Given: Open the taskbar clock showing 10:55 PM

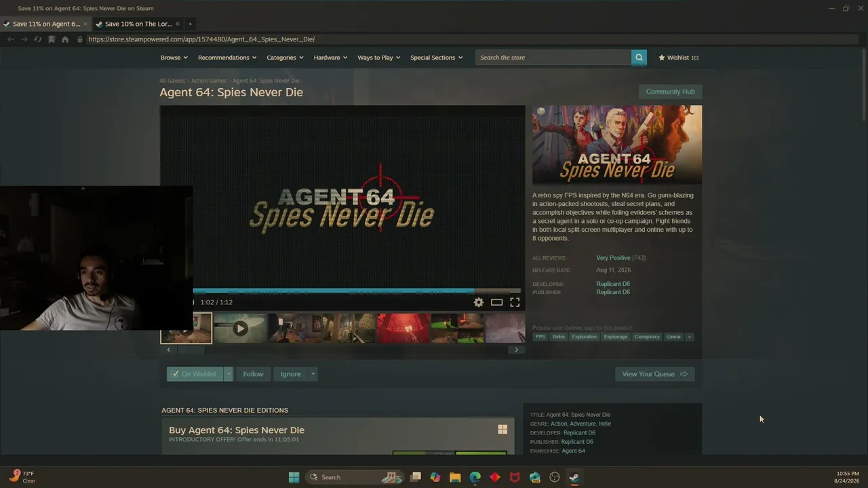Looking at the screenshot, I should point(848,477).
